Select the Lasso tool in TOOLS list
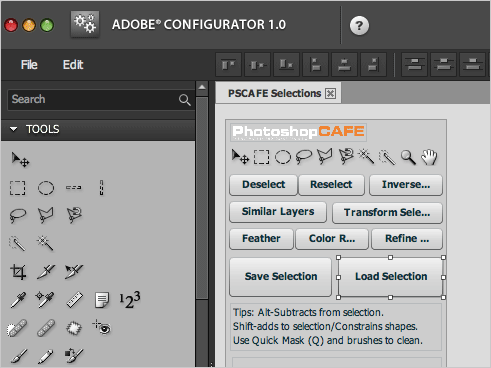This screenshot has width=491, height=368. (18, 215)
